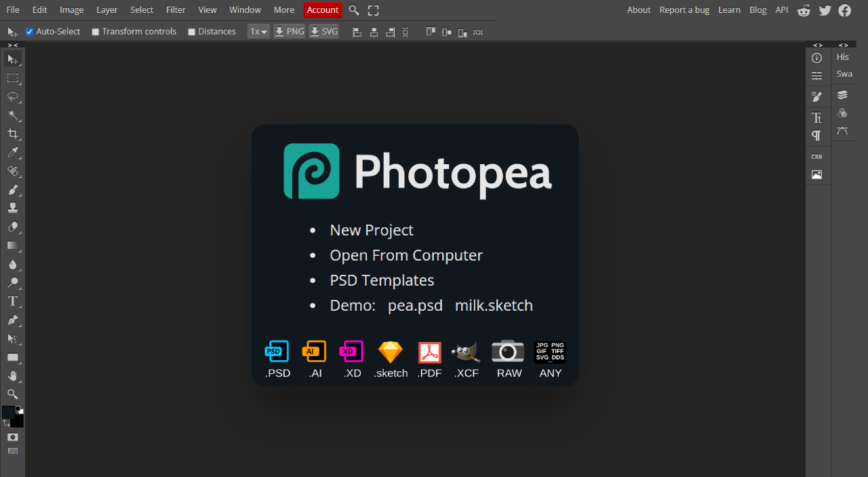Select the Zoom tool in left toolbar

click(x=12, y=394)
